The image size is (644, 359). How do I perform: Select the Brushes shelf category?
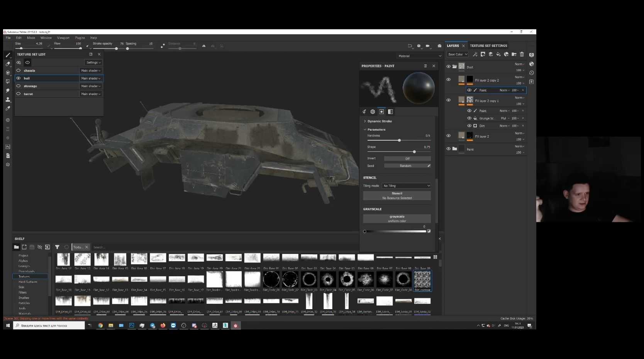(24, 298)
